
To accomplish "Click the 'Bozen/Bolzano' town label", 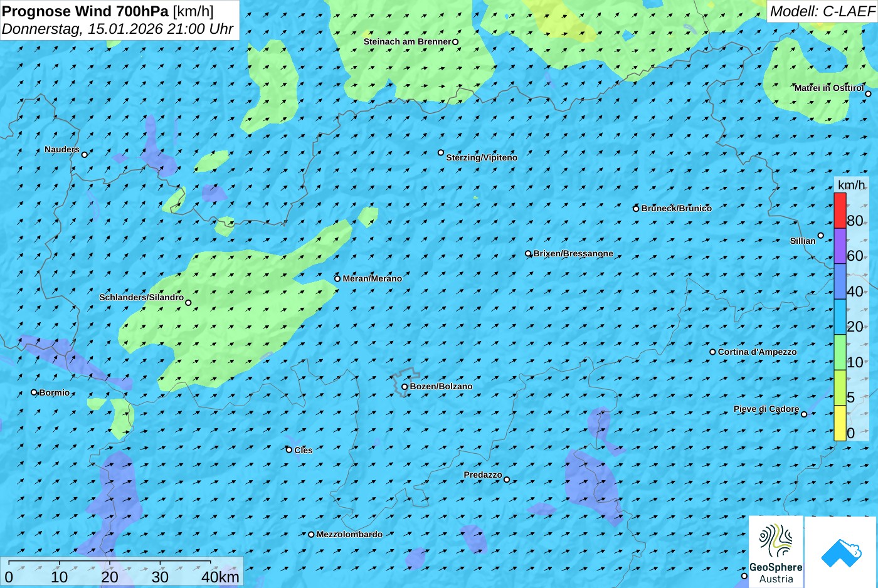I will coord(442,386).
